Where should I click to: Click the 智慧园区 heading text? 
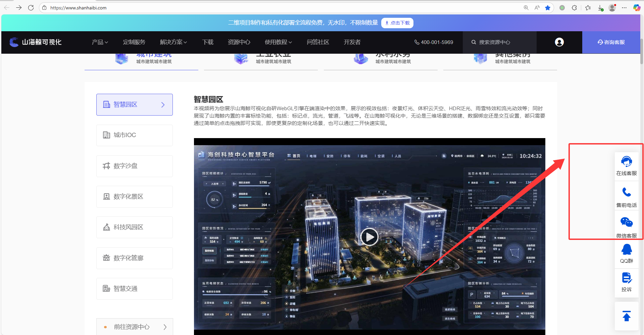208,99
